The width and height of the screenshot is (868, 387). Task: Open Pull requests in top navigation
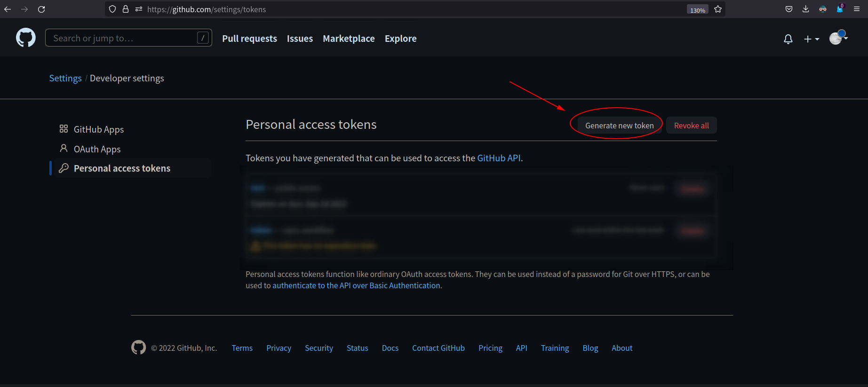click(x=249, y=39)
